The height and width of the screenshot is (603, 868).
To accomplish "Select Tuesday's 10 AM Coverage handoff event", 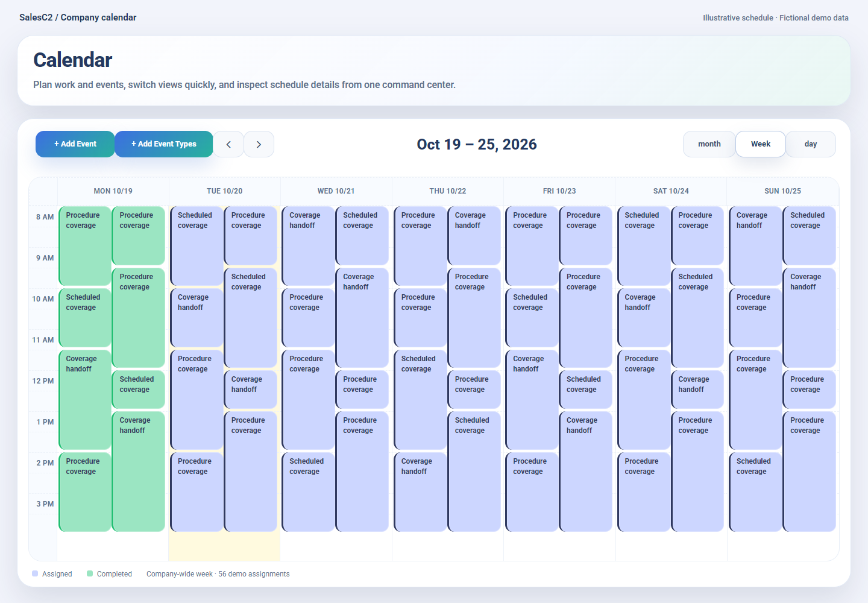I will [x=197, y=318].
